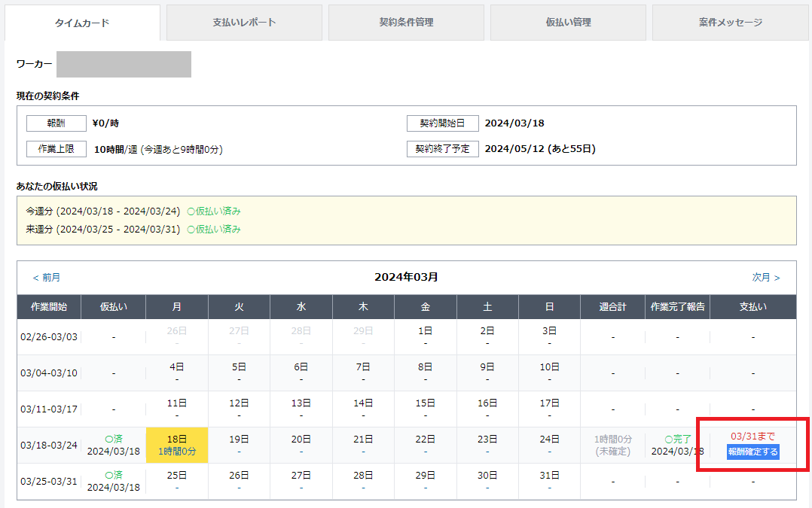The image size is (812, 508).
Task: Switch to the 支払いレポート tab
Action: tap(244, 23)
